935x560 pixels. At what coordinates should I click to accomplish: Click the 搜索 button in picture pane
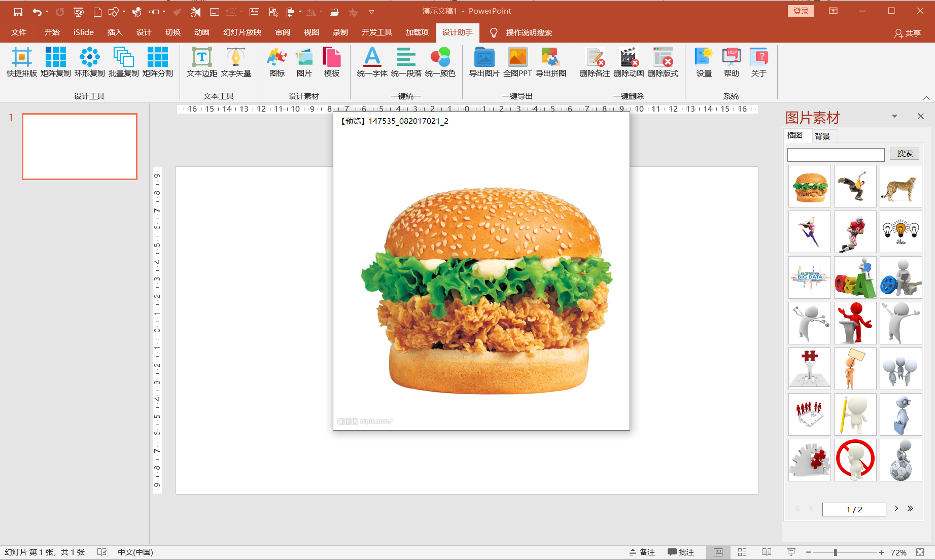(905, 154)
